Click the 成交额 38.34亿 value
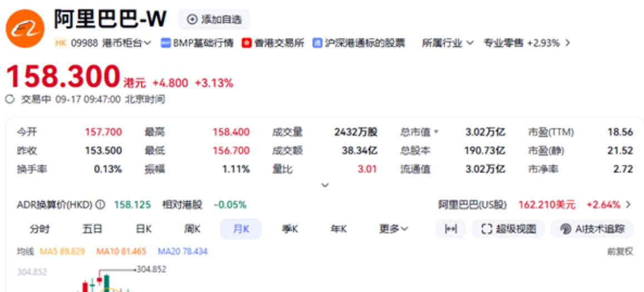 coord(360,151)
